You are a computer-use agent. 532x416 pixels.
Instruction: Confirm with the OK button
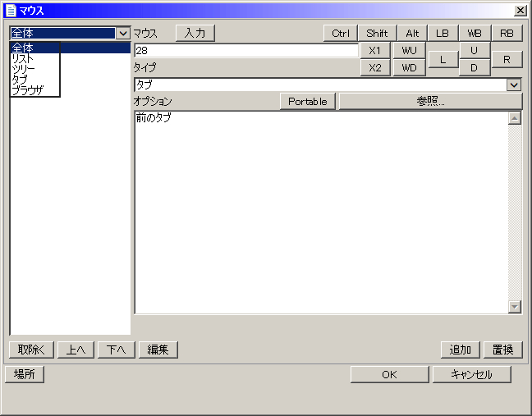pos(390,375)
